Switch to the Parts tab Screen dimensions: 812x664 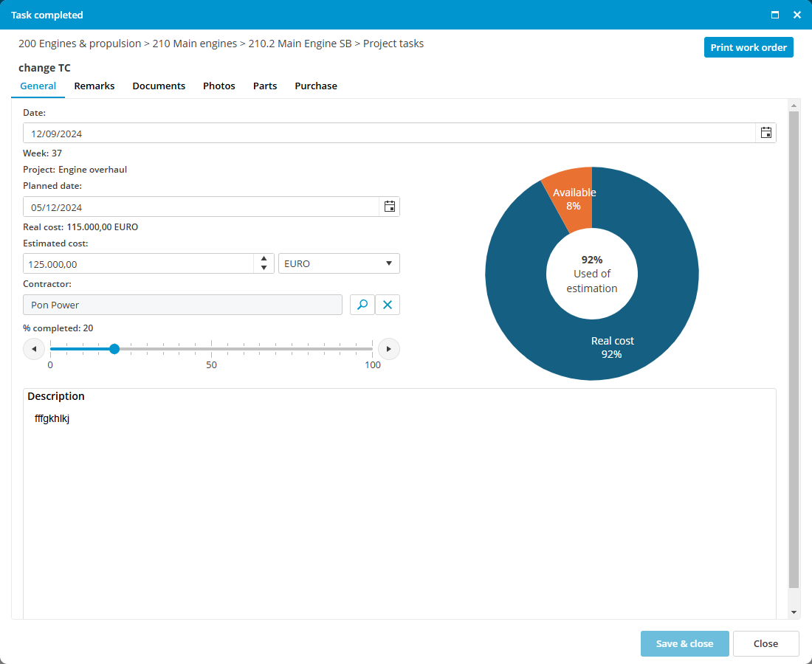pos(265,86)
